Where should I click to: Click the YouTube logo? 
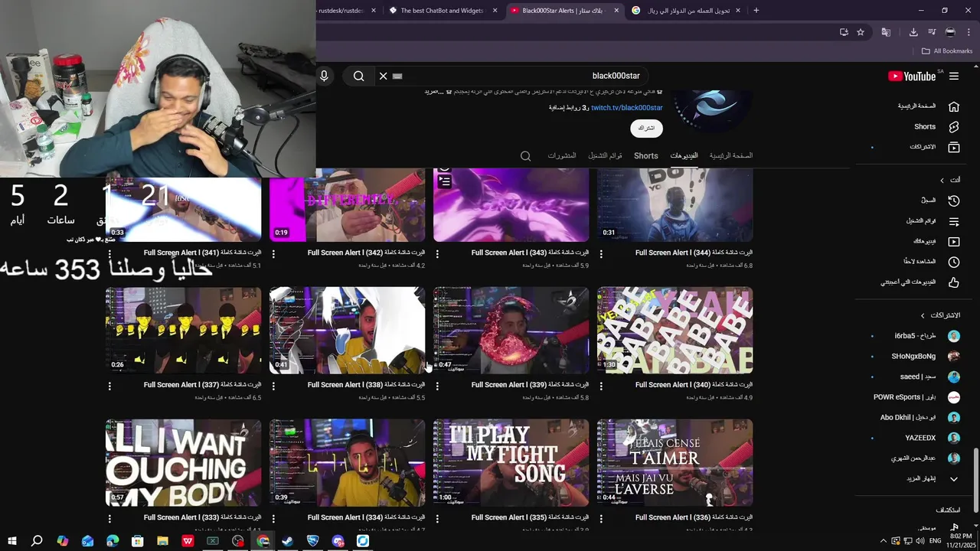tap(912, 76)
